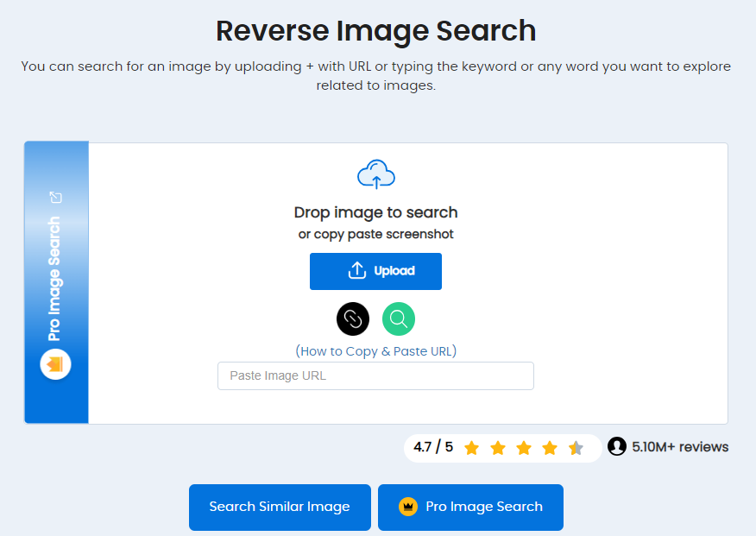Viewport: 756px width, 536px height.
Task: Click the crown icon on Pro Image Search
Action: [408, 507]
